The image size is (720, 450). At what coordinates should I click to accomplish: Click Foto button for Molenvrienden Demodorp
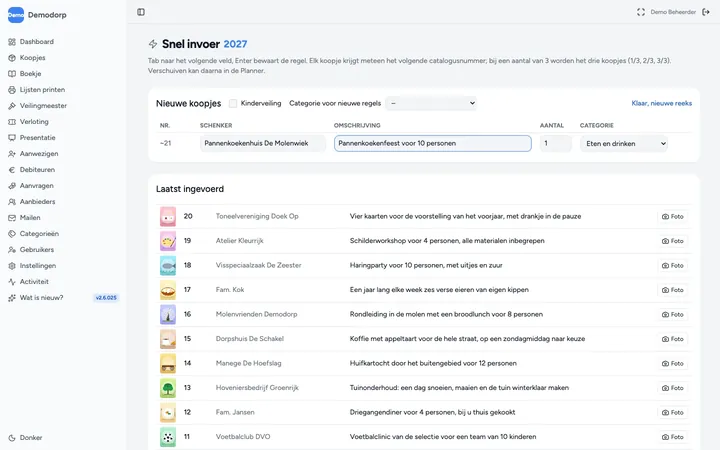coord(672,315)
